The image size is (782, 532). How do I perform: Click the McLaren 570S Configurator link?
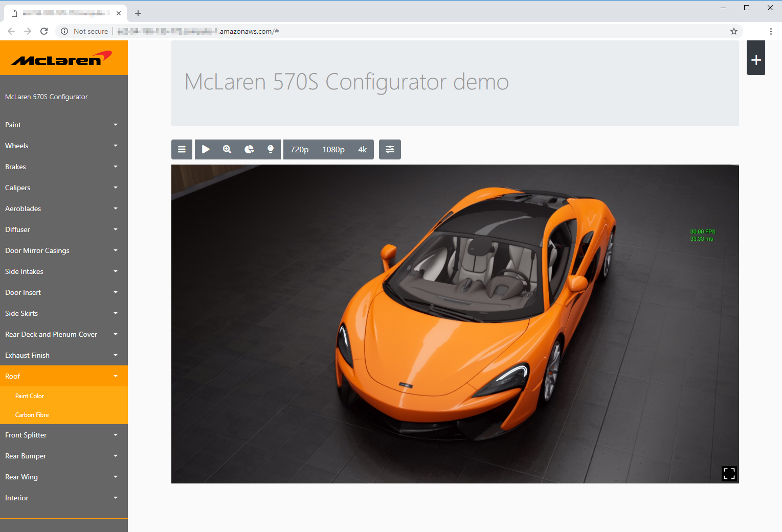[47, 97]
